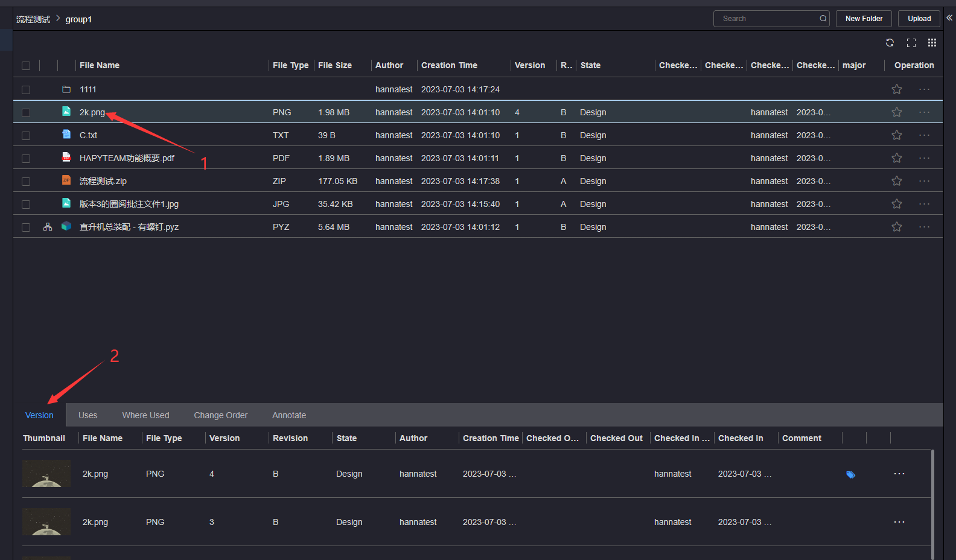956x560 pixels.
Task: Click the 177.05 KB size cell
Action: click(337, 181)
